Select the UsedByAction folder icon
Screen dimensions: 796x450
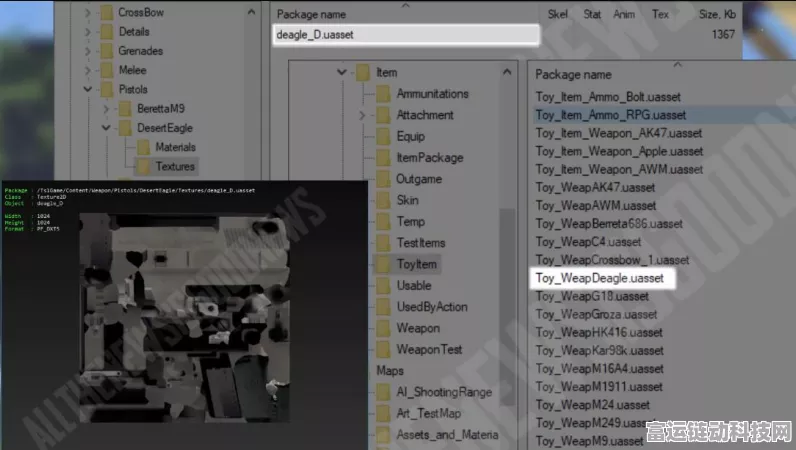(383, 307)
